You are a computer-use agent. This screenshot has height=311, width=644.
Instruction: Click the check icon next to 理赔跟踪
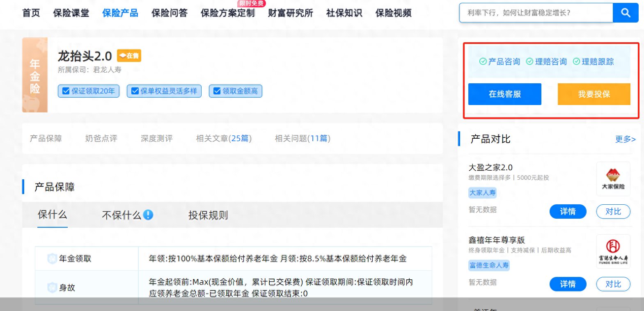point(577,62)
